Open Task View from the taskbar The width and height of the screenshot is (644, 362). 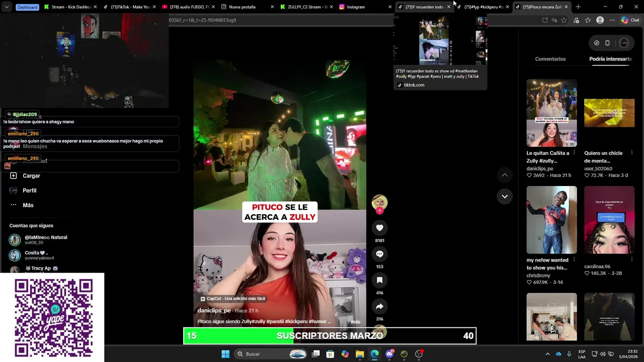[x=315, y=354]
